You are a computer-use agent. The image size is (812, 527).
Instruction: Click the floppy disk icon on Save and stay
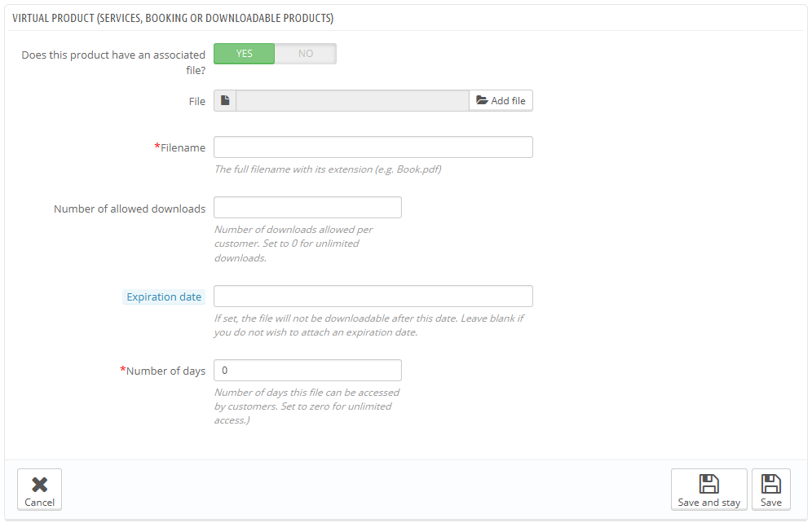709,484
